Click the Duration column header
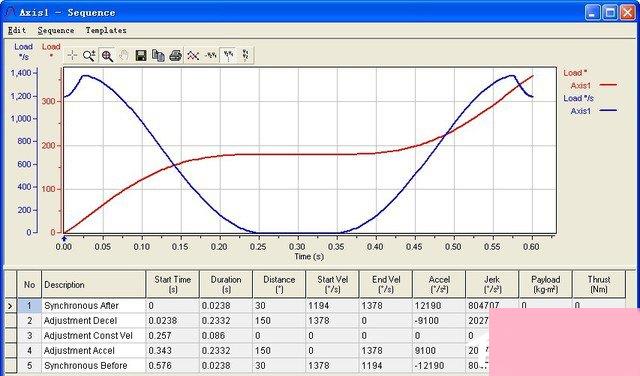640x376 pixels. [226, 284]
